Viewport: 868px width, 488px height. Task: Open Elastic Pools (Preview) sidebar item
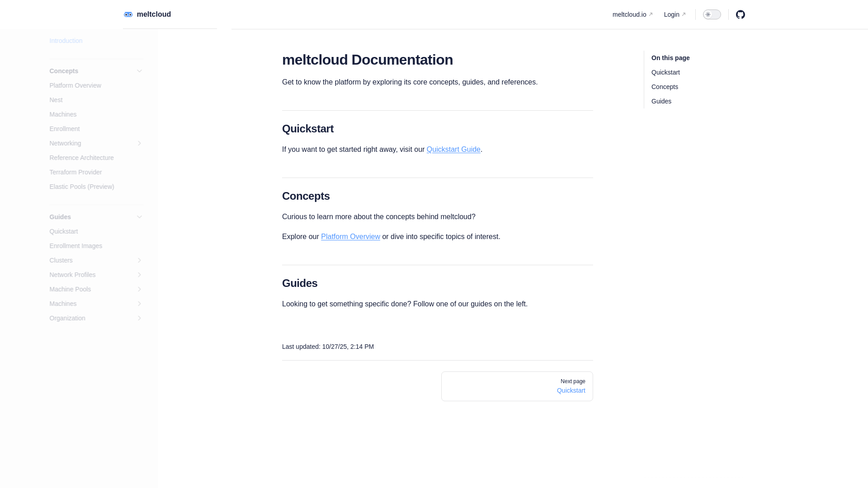click(x=81, y=187)
